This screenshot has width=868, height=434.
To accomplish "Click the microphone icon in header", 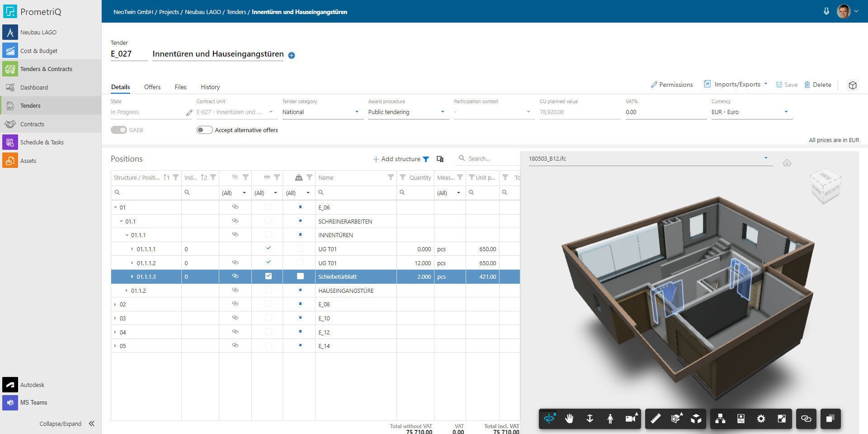I will tap(826, 11).
